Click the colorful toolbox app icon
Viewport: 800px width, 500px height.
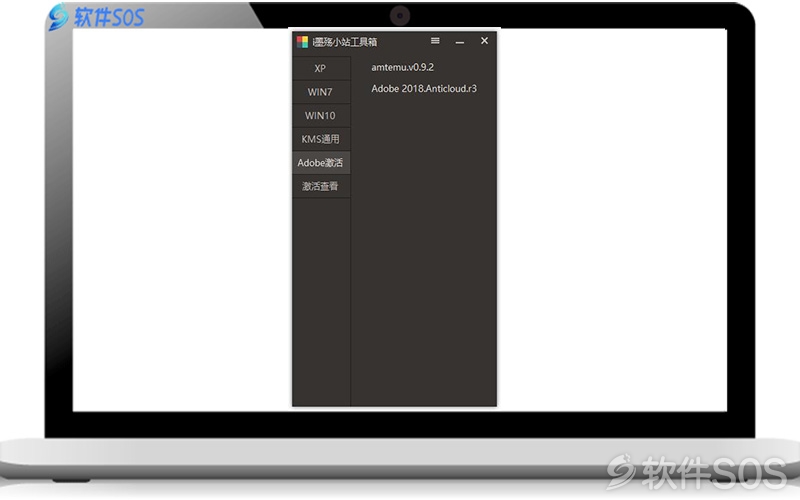tap(303, 42)
